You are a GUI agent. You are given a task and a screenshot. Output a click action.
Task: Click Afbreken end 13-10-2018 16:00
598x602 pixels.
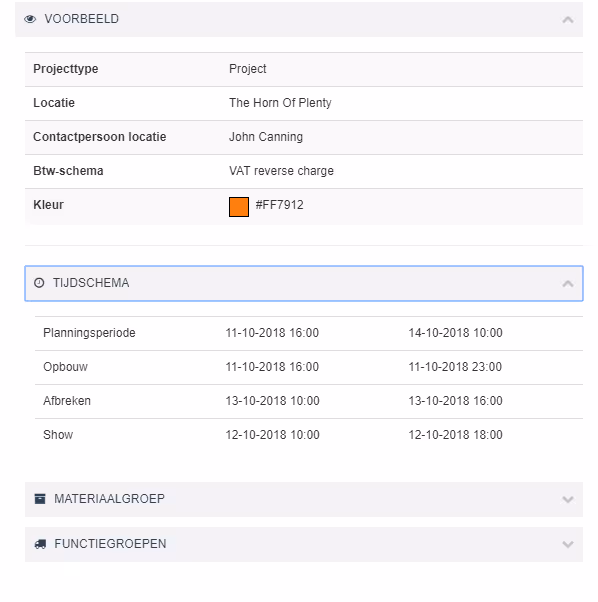click(456, 401)
